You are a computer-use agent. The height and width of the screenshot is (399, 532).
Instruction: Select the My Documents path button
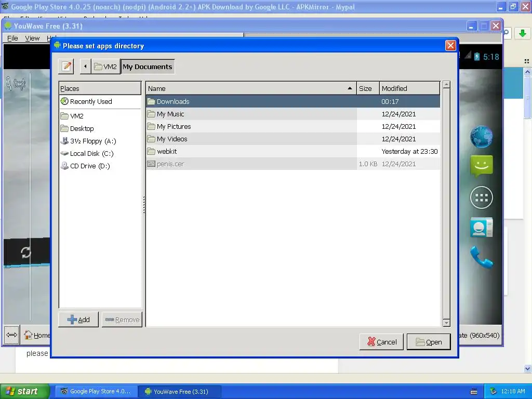tap(148, 66)
